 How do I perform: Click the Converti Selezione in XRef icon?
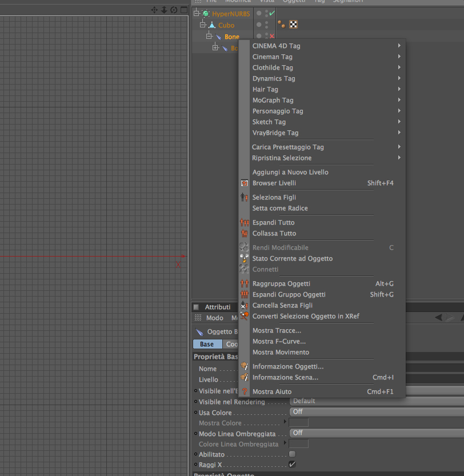244,316
